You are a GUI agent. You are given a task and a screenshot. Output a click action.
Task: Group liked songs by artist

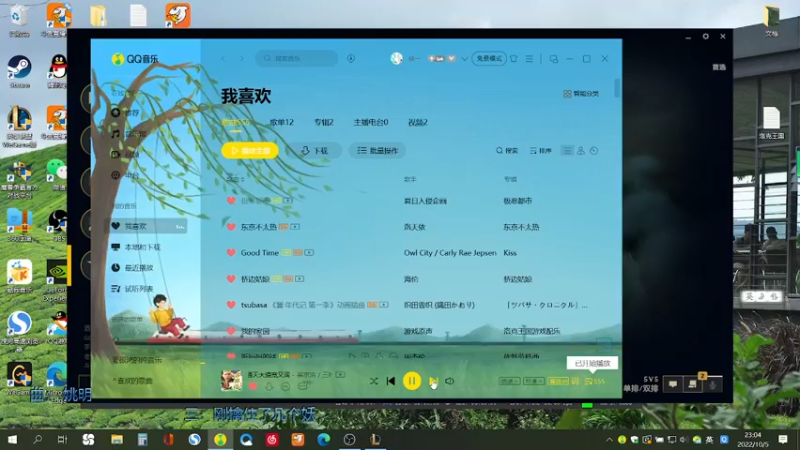pyautogui.click(x=581, y=151)
